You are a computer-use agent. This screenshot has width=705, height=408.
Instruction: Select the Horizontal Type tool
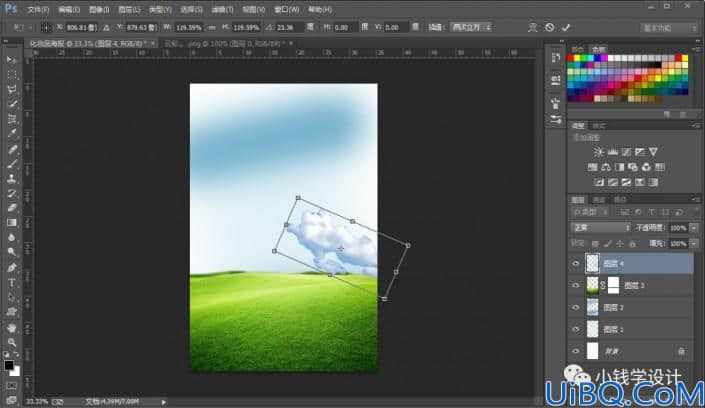point(11,282)
